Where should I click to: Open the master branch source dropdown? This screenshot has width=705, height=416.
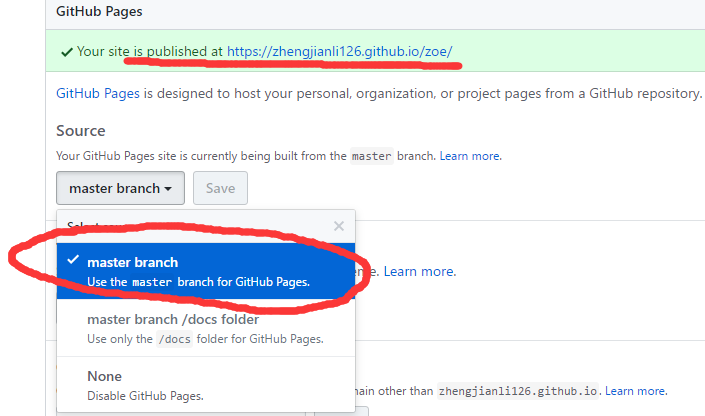point(120,188)
